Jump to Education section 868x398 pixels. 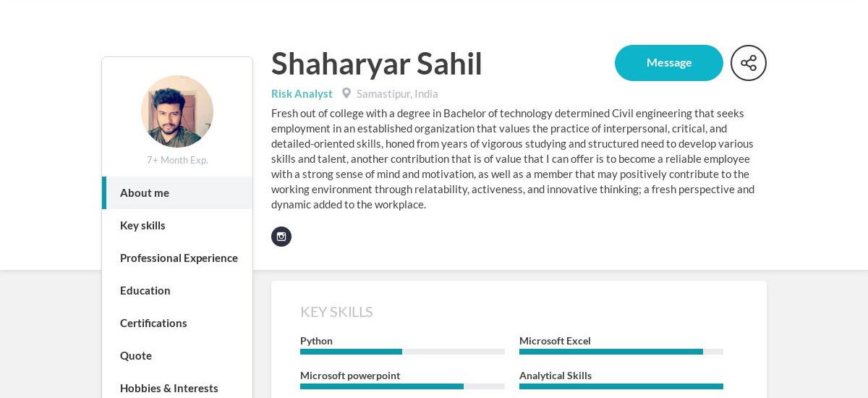(x=177, y=290)
